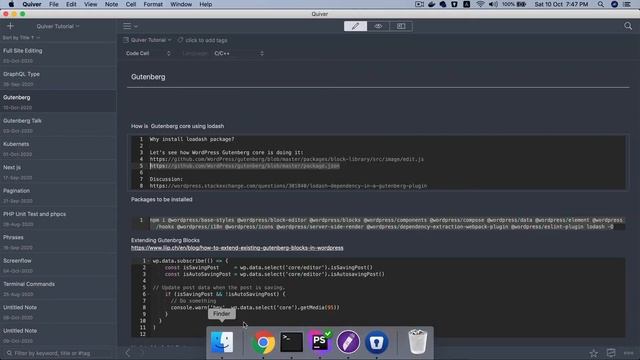Change notebook via Quiver Tutorial breadcrumb
This screenshot has width=640, height=360.
tap(147, 40)
